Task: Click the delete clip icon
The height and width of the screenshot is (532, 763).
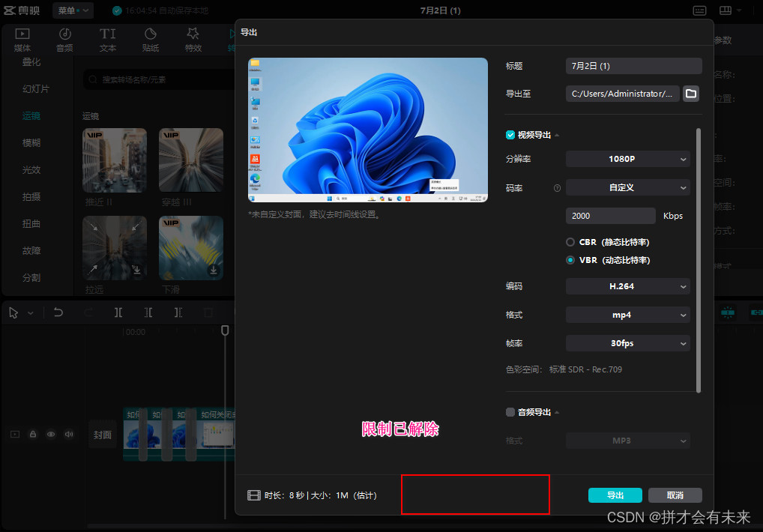Action: point(208,312)
